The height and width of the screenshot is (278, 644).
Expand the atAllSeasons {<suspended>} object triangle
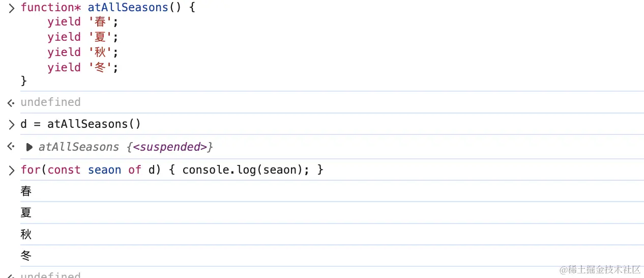29,147
